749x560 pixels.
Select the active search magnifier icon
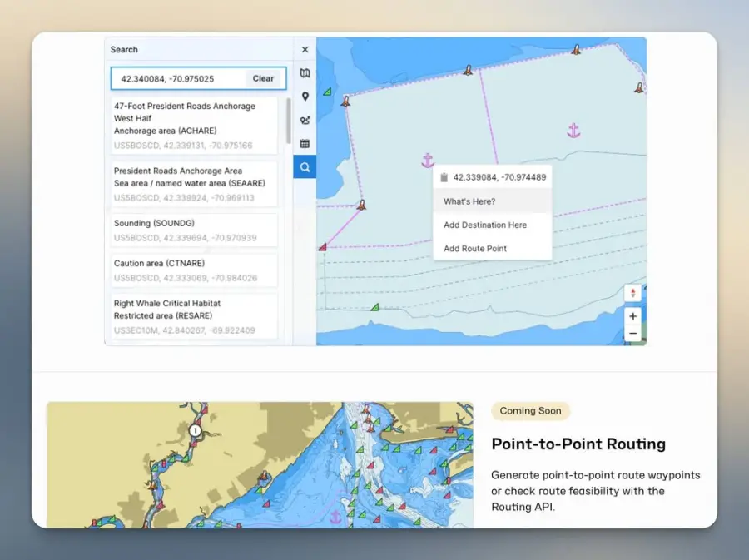(305, 167)
